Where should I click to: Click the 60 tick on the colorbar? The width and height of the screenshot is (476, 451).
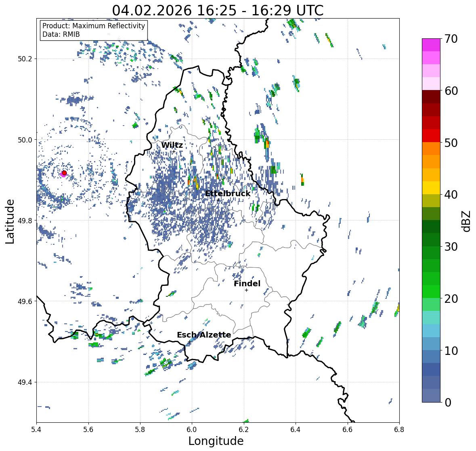click(x=451, y=91)
